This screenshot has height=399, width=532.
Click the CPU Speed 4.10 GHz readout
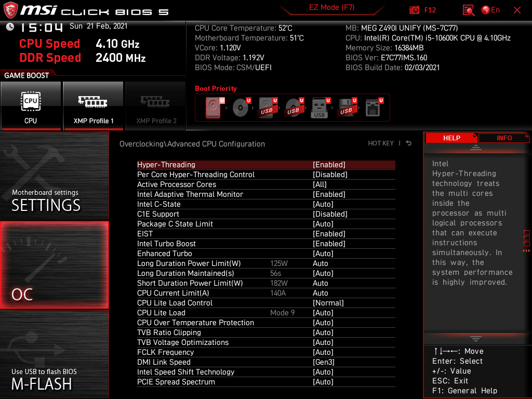tap(79, 44)
